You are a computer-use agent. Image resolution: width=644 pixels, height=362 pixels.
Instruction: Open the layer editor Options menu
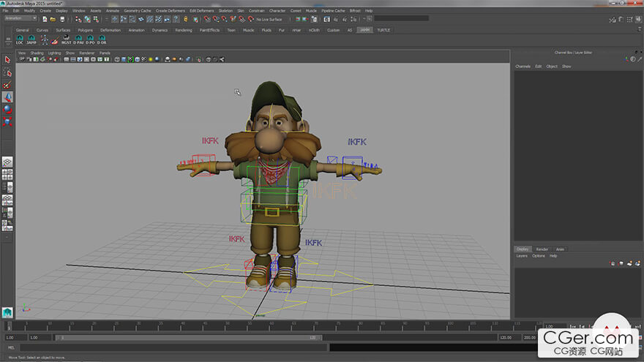(x=538, y=256)
